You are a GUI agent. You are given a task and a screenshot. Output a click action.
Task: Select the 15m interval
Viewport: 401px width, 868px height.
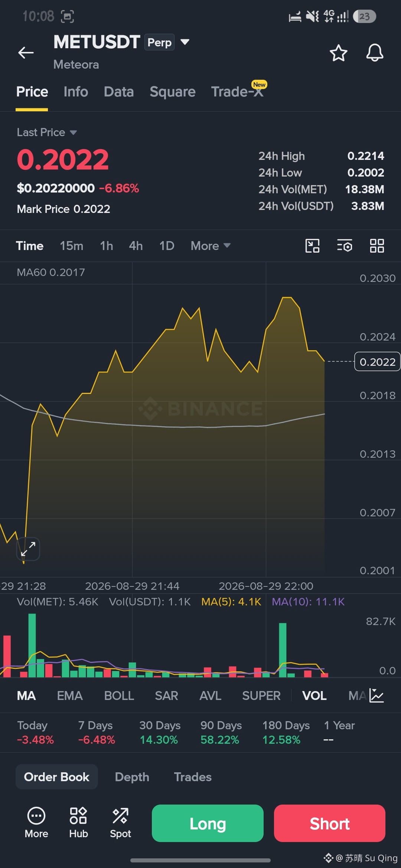[72, 246]
